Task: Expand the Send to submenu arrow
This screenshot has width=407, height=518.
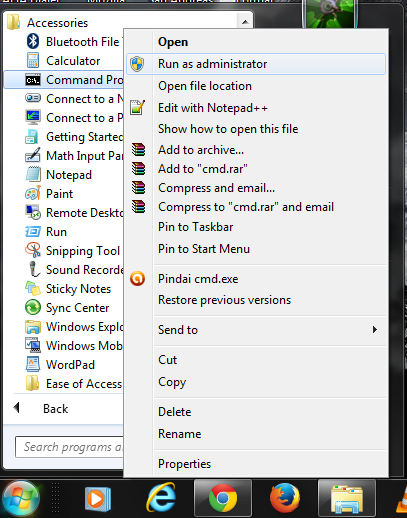Action: (375, 330)
